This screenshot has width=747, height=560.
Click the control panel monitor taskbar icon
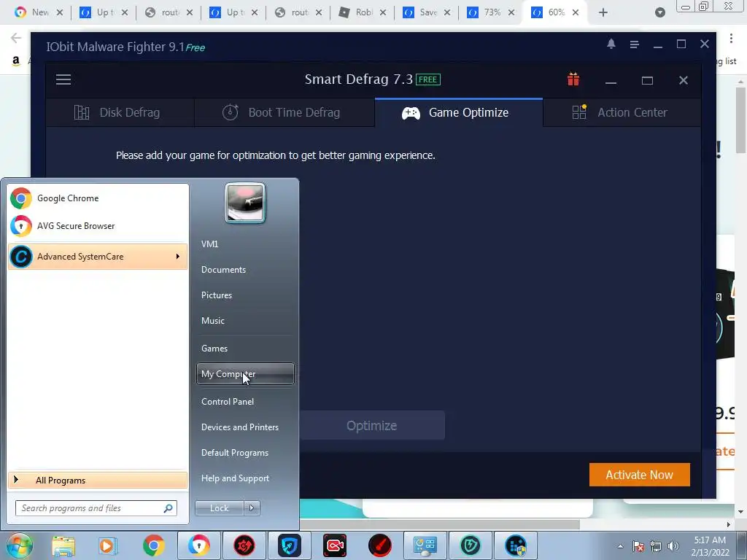tap(425, 545)
